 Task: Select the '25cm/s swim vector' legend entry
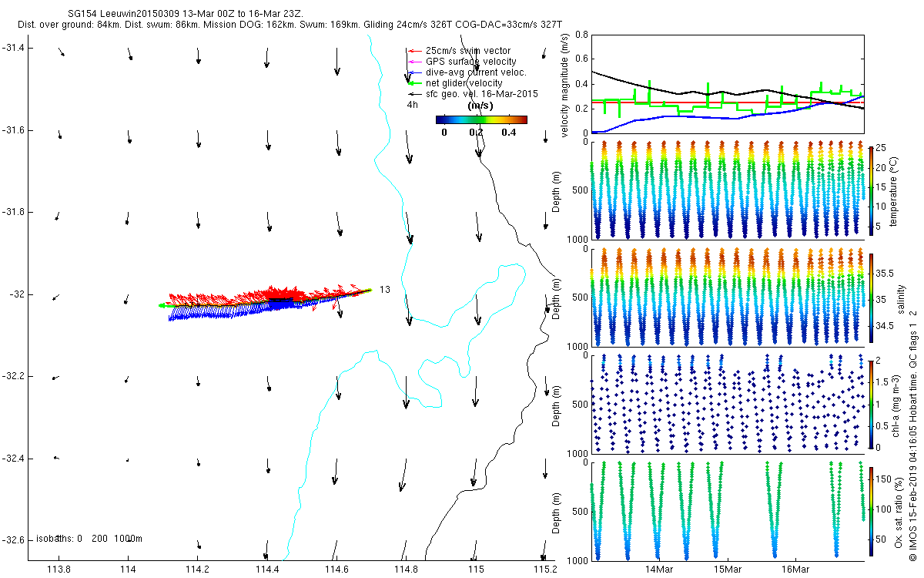click(x=467, y=51)
